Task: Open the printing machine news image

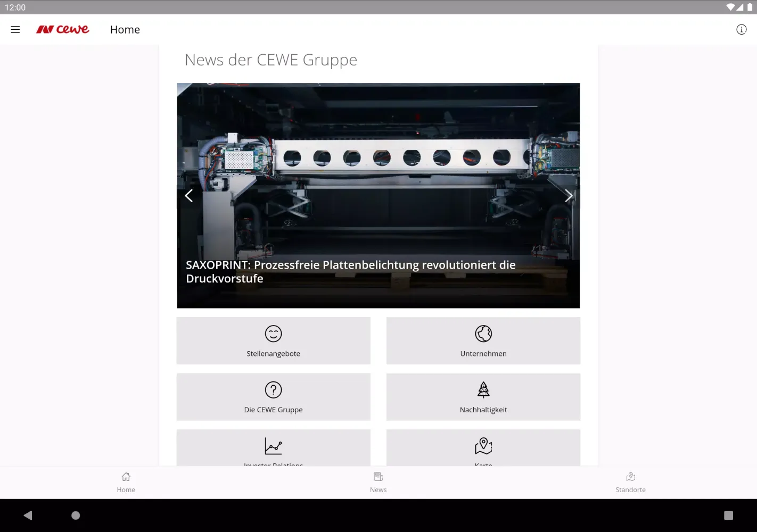Action: pos(378,160)
